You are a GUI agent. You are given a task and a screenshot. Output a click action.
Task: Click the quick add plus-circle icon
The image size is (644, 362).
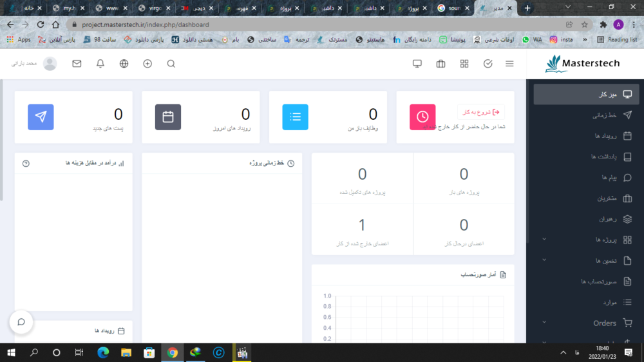pyautogui.click(x=147, y=64)
